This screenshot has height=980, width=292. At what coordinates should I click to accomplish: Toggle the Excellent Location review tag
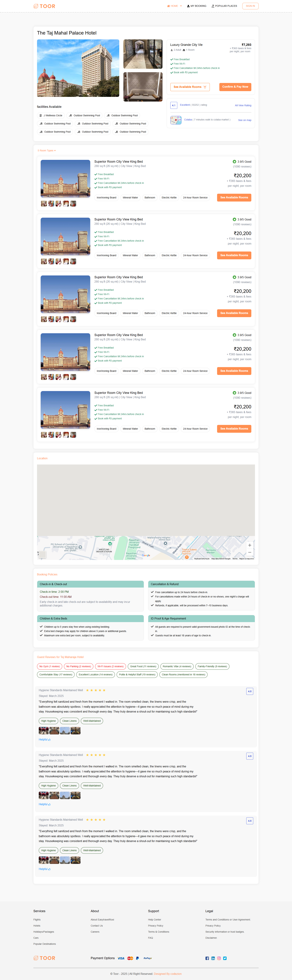click(96, 675)
